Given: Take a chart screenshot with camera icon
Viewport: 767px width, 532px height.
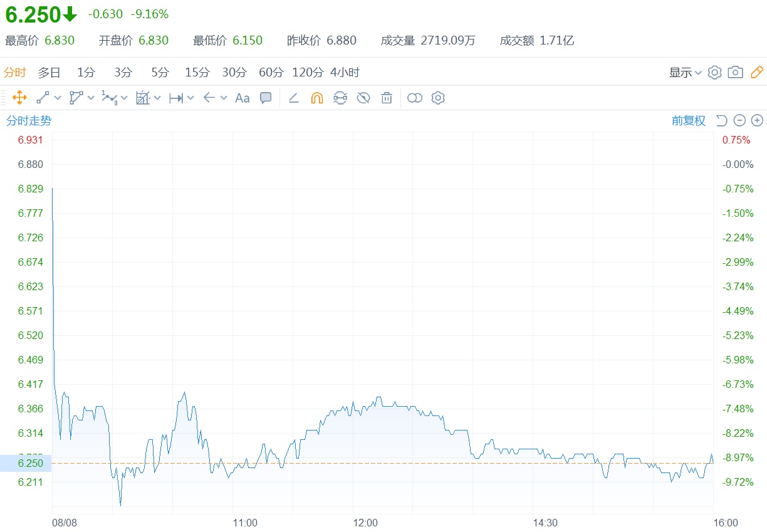Looking at the screenshot, I should (736, 73).
